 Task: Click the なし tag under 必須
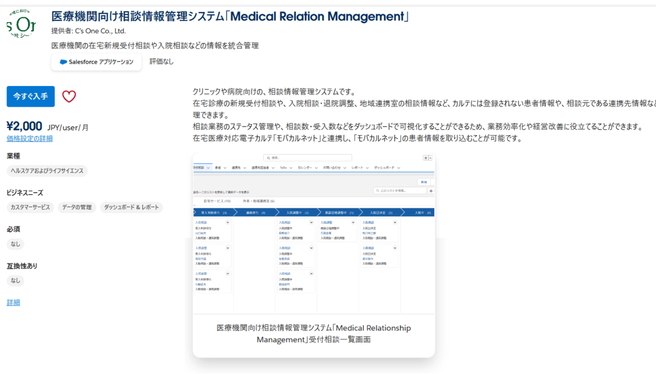[x=15, y=244]
